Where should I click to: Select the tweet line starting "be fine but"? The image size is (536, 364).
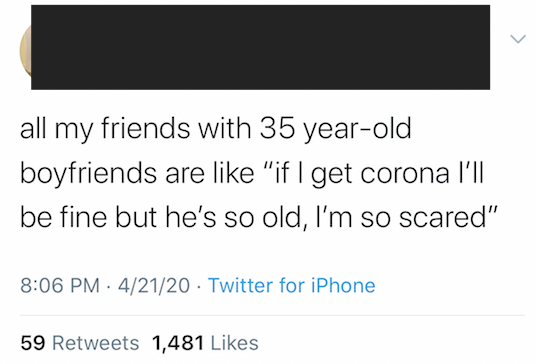(x=258, y=217)
